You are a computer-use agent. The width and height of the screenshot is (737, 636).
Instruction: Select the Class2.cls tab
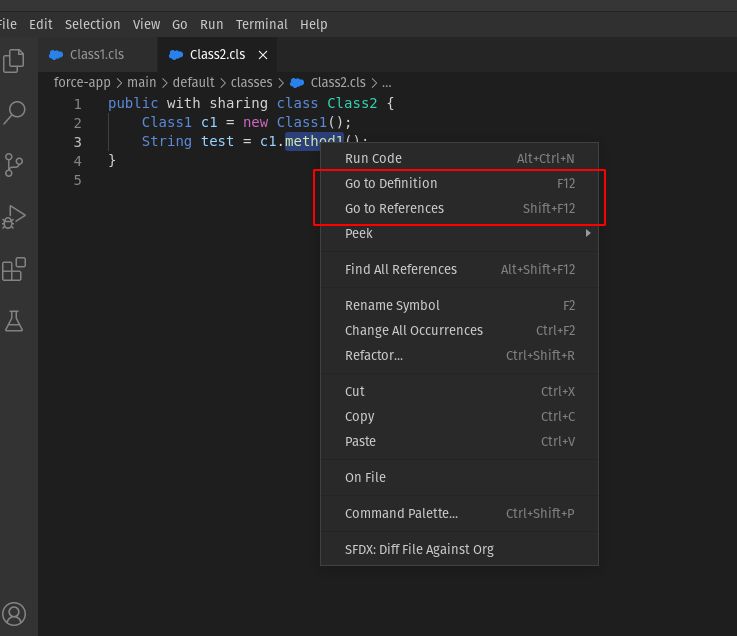click(x=217, y=55)
